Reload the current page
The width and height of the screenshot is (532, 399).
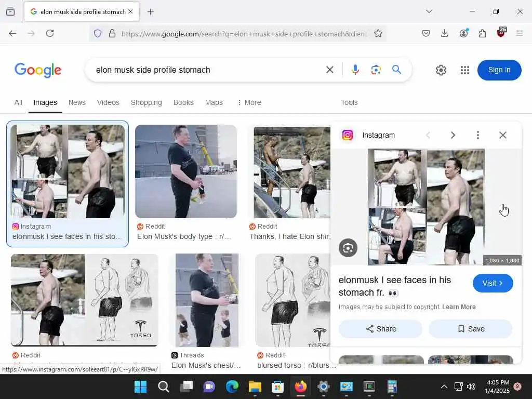(50, 33)
